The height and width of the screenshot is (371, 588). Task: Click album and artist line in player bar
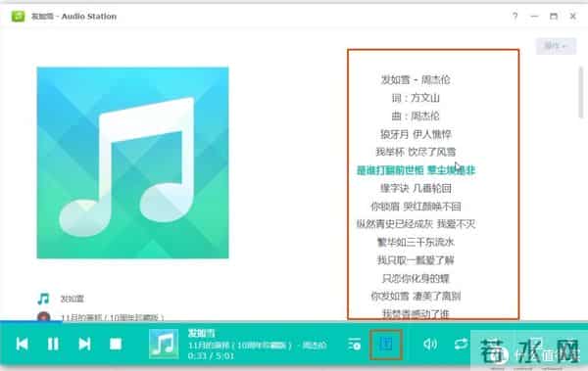257,345
